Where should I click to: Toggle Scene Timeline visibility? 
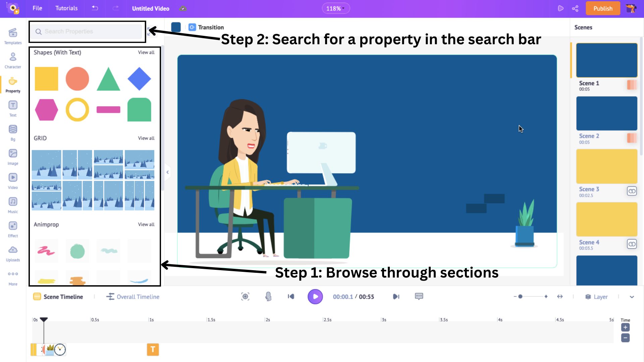[x=58, y=297]
